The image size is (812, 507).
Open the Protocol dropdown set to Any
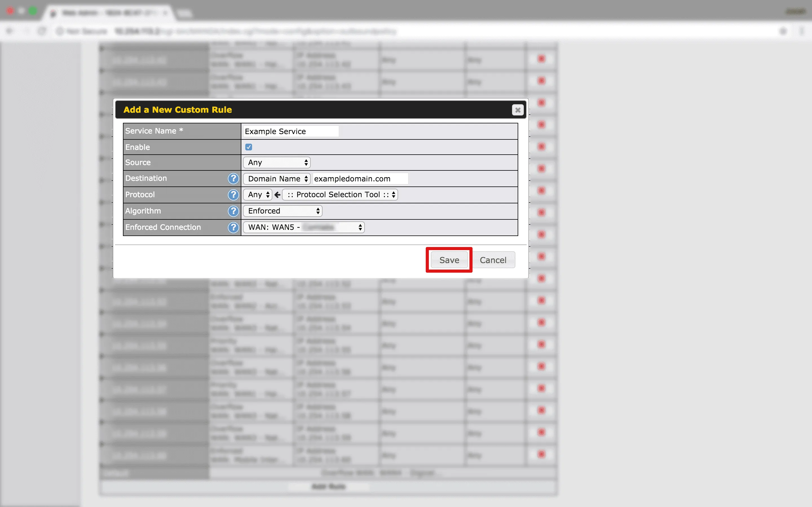pos(257,194)
